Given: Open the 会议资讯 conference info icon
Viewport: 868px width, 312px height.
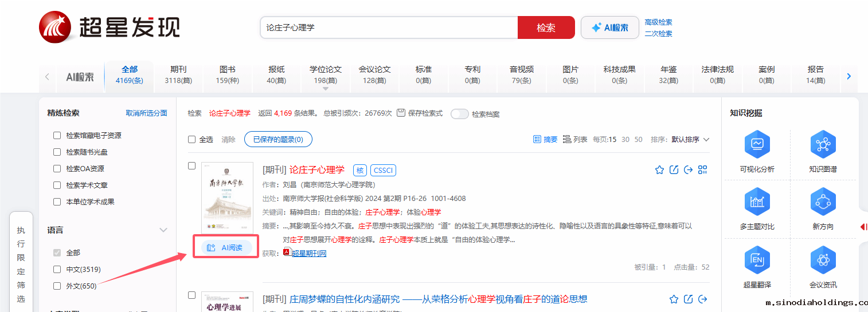Looking at the screenshot, I should (823, 260).
